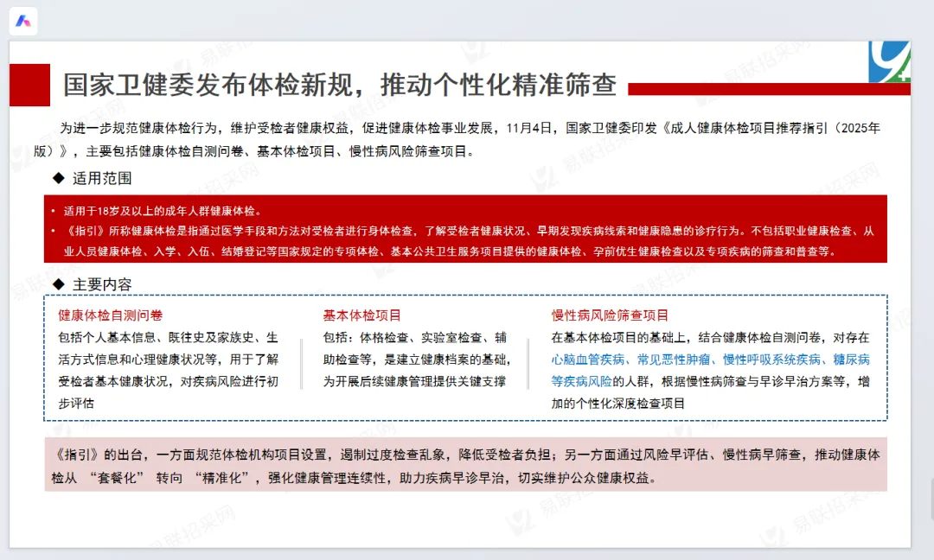Click the line ending 加的个性化深度检查项目
This screenshot has height=560, width=934.
click(x=618, y=404)
